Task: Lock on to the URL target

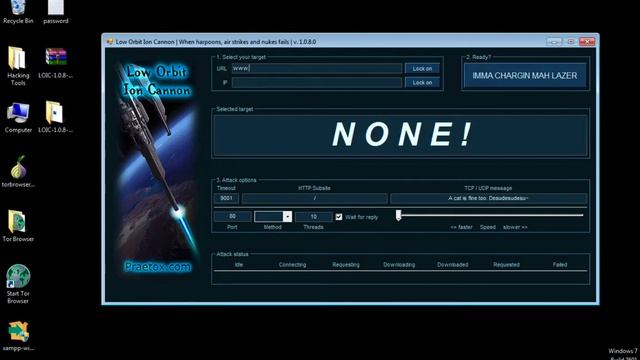Action: (422, 69)
